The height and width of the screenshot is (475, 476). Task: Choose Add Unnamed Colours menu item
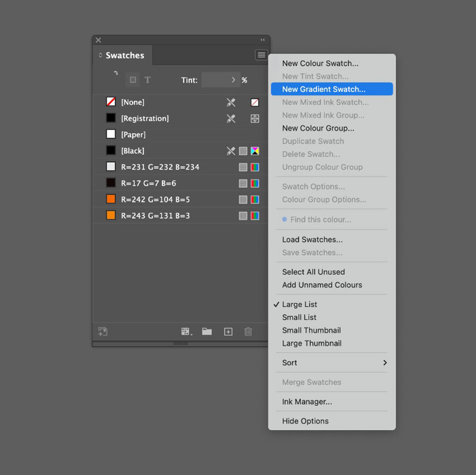(x=332, y=285)
